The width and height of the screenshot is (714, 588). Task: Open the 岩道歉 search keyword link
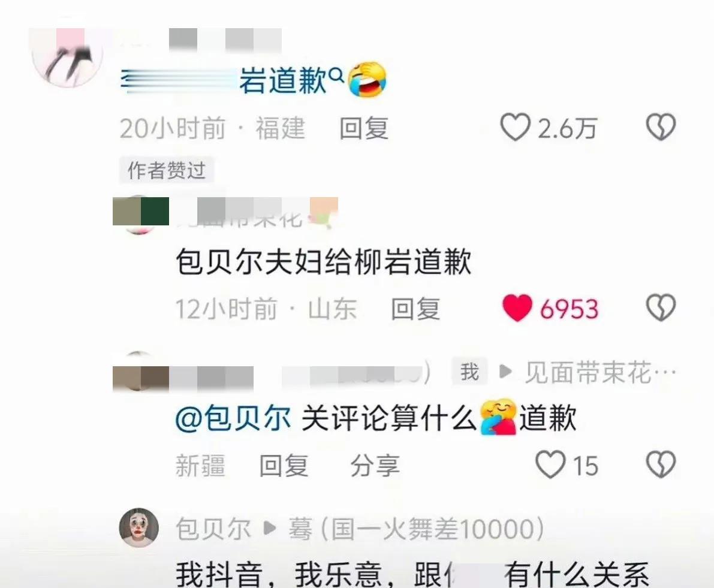coord(283,80)
